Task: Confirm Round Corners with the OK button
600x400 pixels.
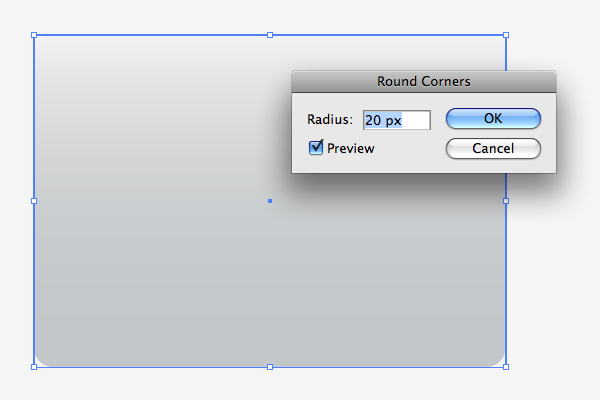Action: 493,118
